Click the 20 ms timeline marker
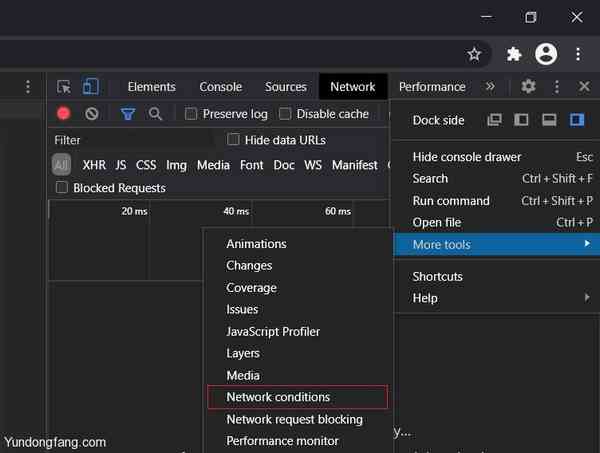 coord(134,211)
